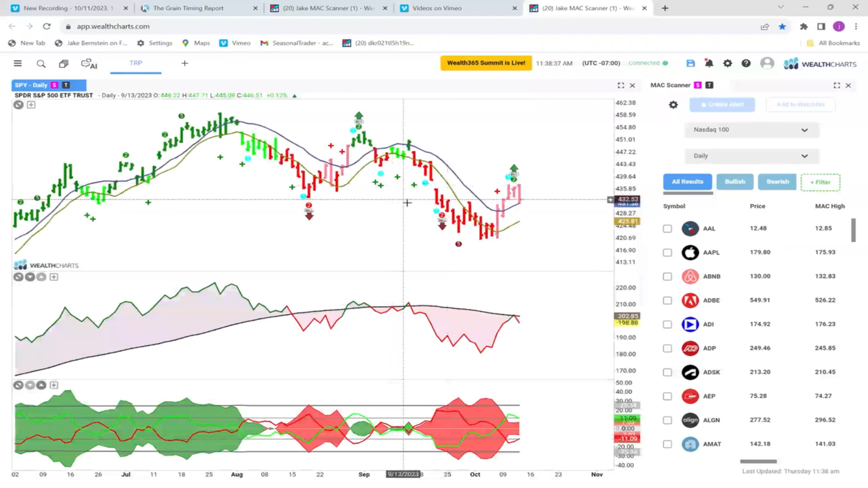Click Wealth365 Summit is Live banner
Screen dimensions: 868x488
(486, 63)
